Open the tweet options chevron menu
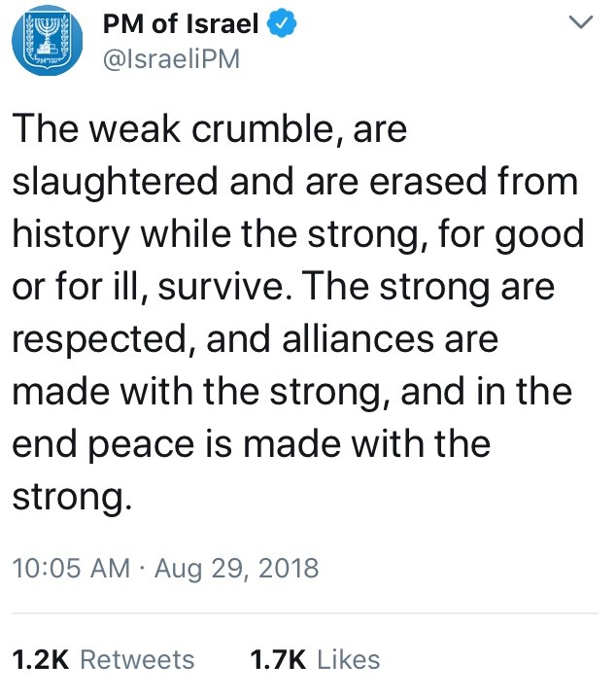Image resolution: width=616 pixels, height=698 pixels. click(580, 23)
